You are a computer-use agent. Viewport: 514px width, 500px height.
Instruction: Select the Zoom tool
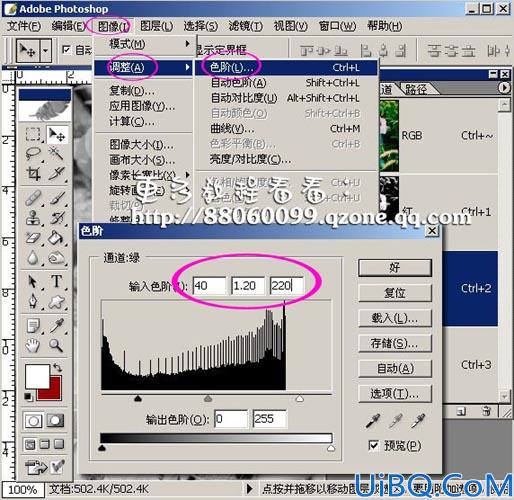[x=56, y=345]
